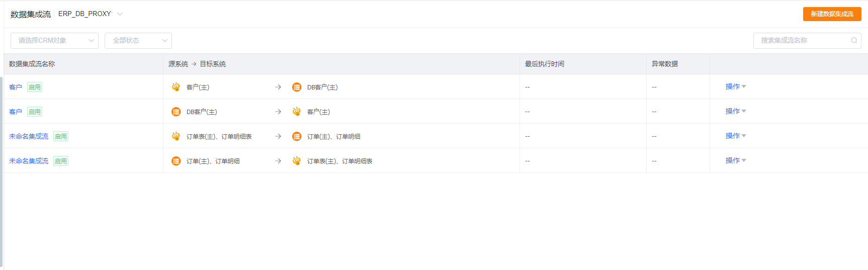Open the 请选择CRM对象 dropdown
Viewport: 868px width, 270px height.
tap(54, 41)
